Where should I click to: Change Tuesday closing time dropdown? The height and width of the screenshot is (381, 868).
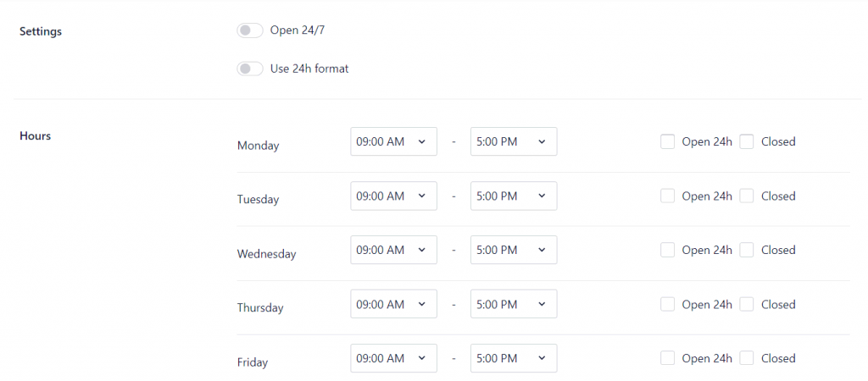point(514,196)
